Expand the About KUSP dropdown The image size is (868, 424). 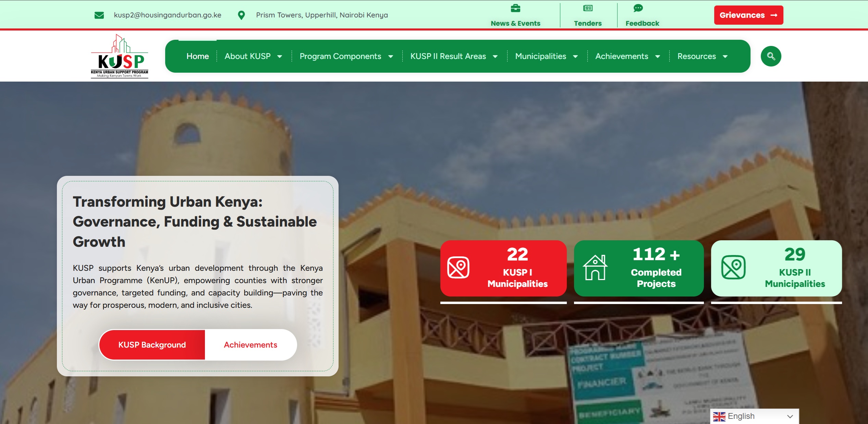[280, 57]
